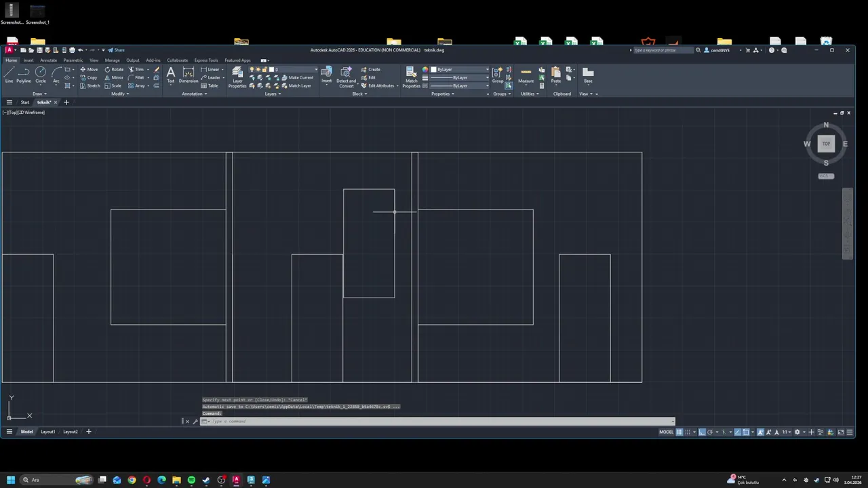Open the Annotate ribbon tab
The height and width of the screenshot is (488, 868).
coord(48,60)
